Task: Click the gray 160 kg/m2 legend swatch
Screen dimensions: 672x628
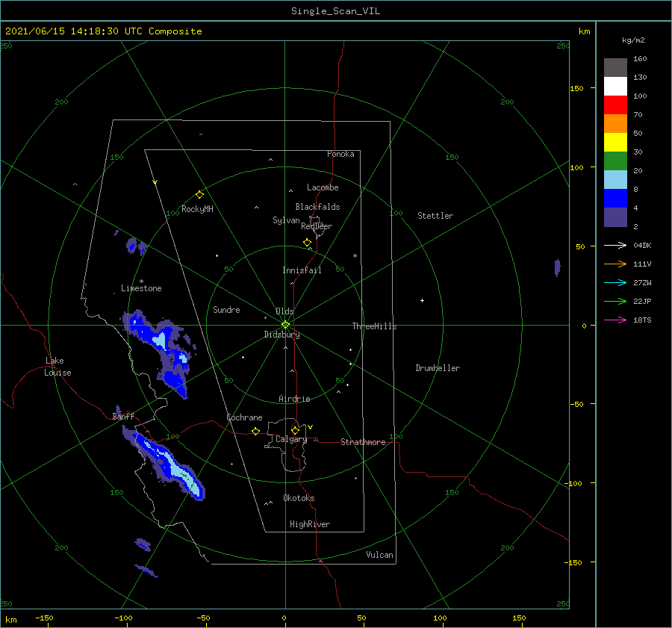Action: click(x=615, y=68)
